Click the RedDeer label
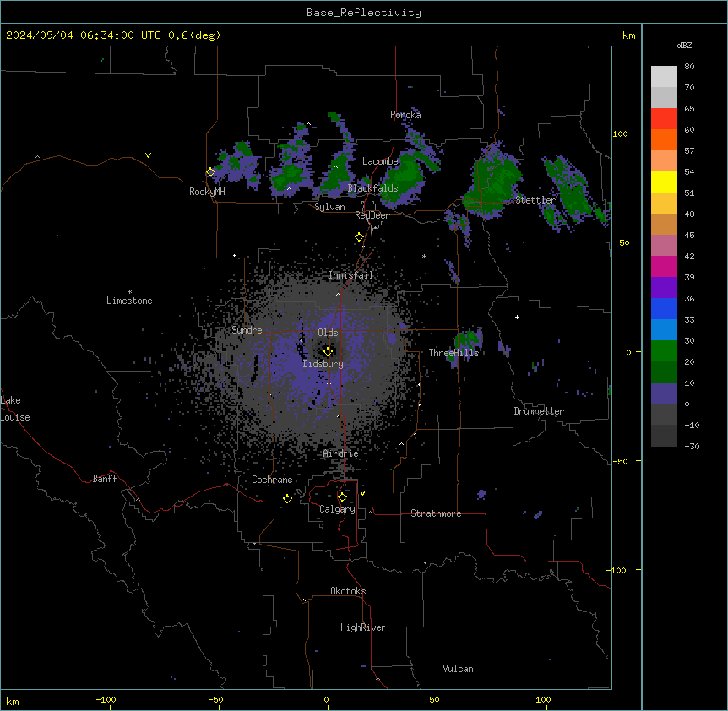 coord(372,215)
